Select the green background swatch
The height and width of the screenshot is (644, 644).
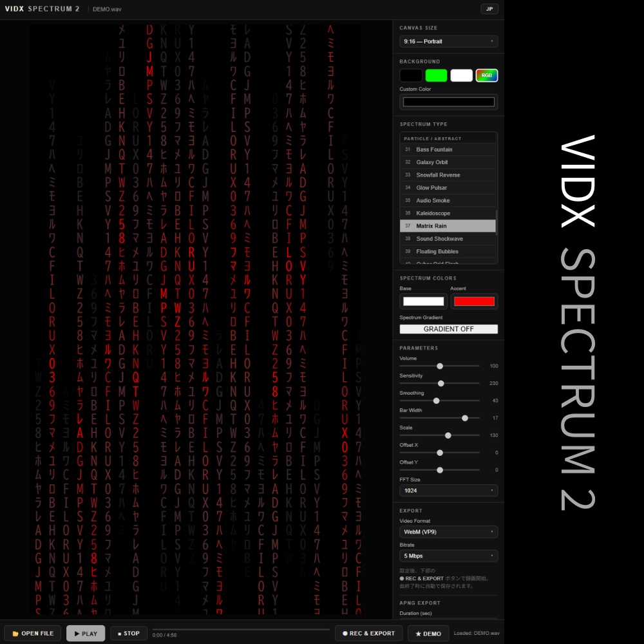pos(436,75)
